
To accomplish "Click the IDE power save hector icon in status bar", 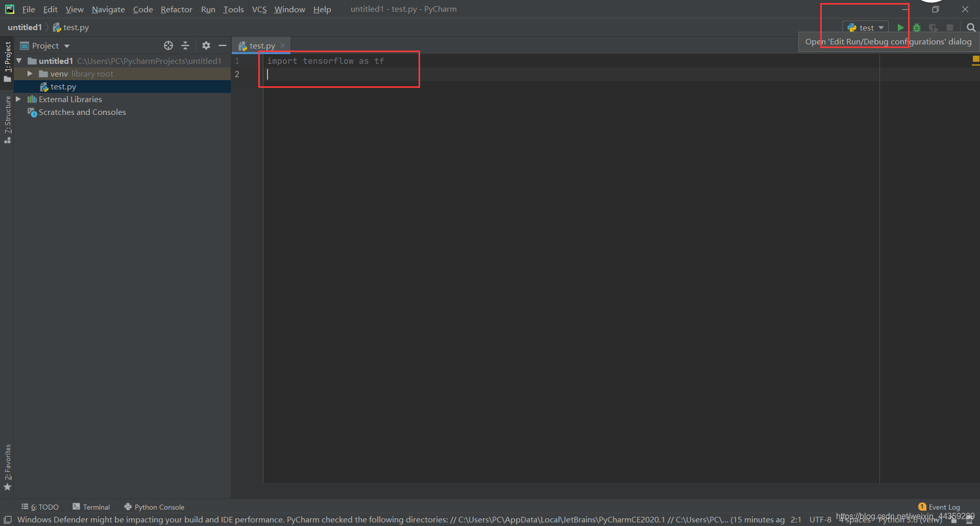I will coord(969,520).
